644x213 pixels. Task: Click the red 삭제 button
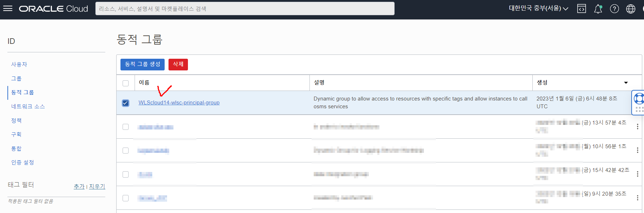[x=178, y=64]
